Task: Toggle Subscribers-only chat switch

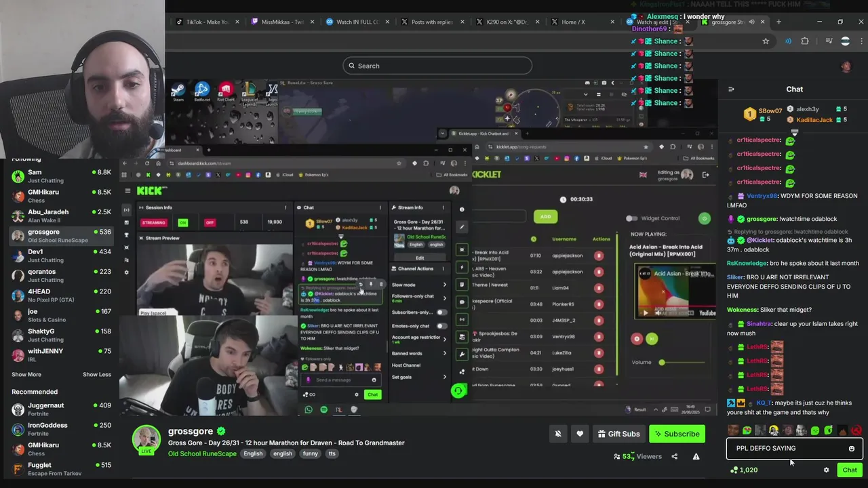Action: [x=441, y=312]
